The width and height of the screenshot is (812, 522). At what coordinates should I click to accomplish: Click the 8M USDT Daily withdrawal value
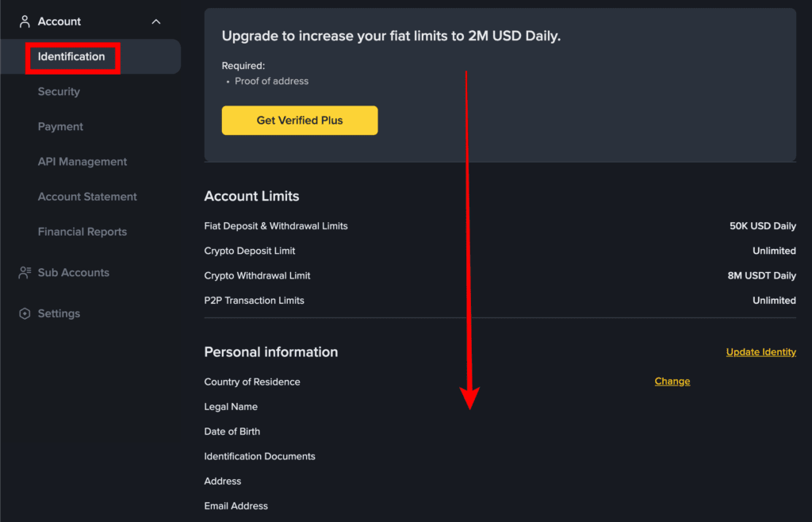point(760,276)
